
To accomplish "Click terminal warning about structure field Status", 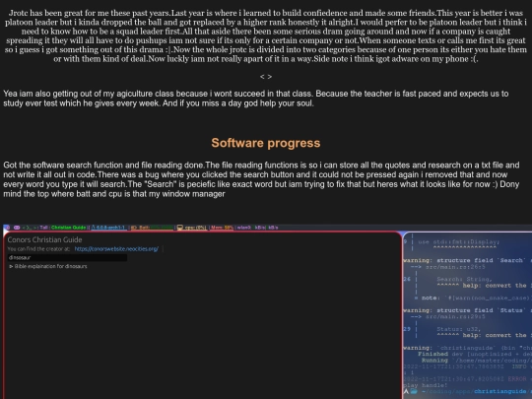I will (x=467, y=310).
